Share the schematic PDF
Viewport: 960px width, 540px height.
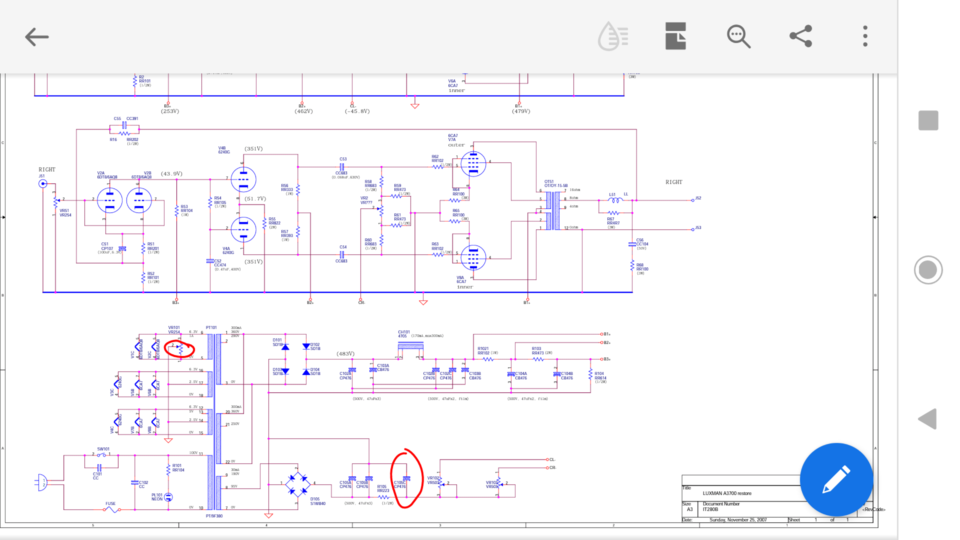pyautogui.click(x=801, y=36)
